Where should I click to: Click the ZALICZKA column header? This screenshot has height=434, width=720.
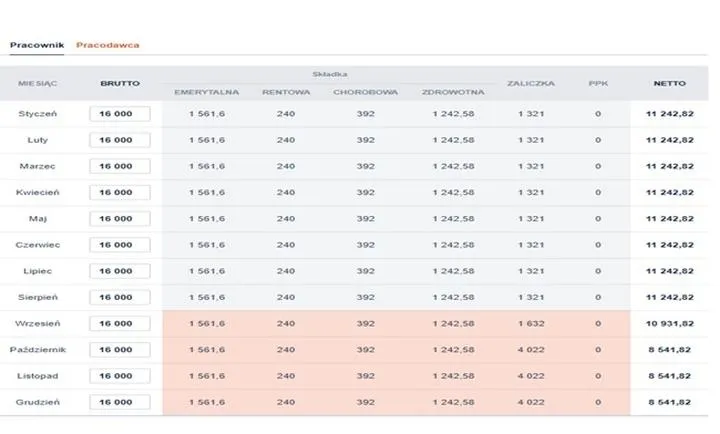[530, 83]
